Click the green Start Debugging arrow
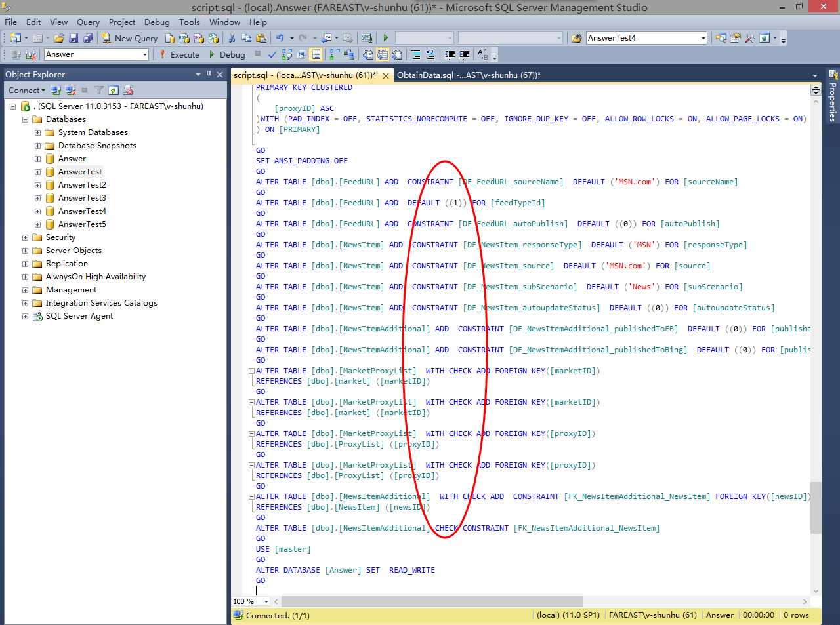Viewport: 840px width, 625px height. [386, 38]
